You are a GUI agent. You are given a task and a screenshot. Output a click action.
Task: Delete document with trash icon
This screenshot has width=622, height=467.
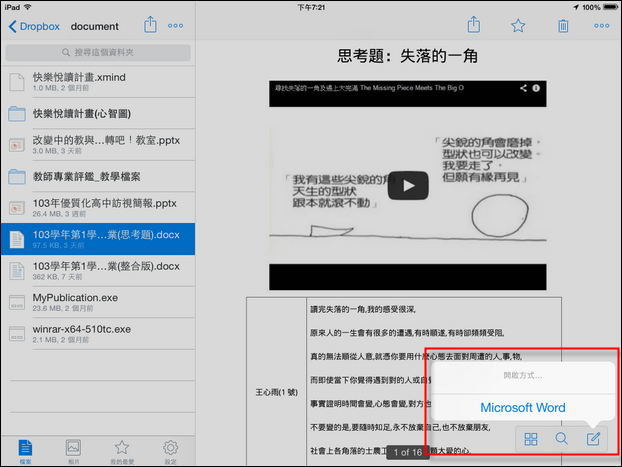(563, 26)
